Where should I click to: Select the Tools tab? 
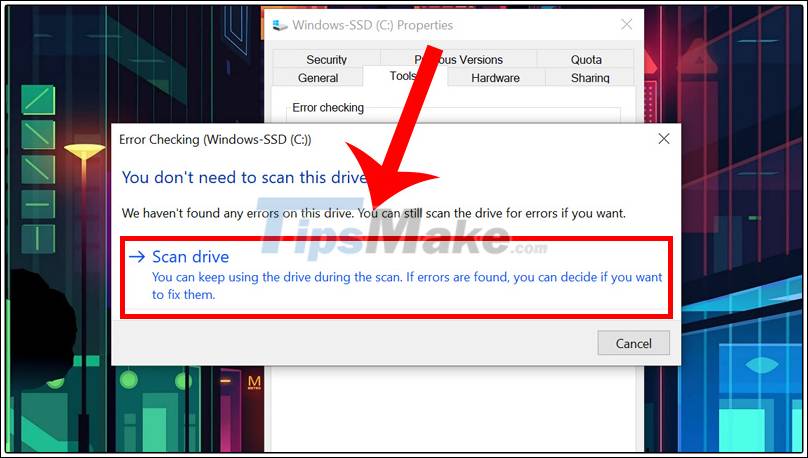point(405,76)
